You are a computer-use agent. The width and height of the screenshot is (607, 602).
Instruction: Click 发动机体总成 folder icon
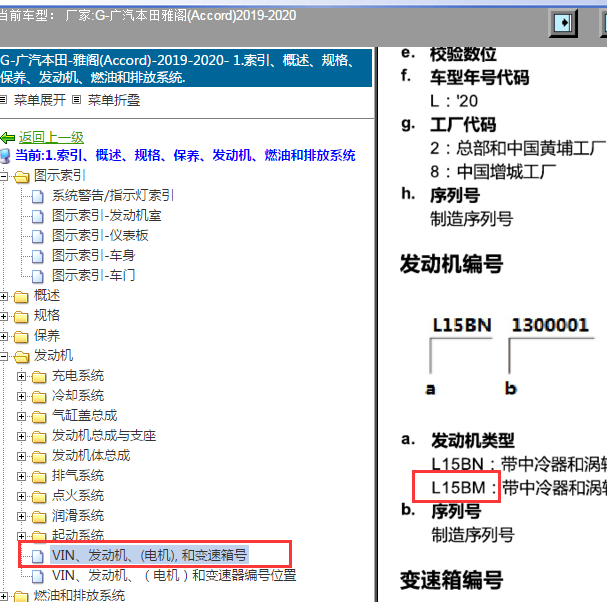pos(39,457)
